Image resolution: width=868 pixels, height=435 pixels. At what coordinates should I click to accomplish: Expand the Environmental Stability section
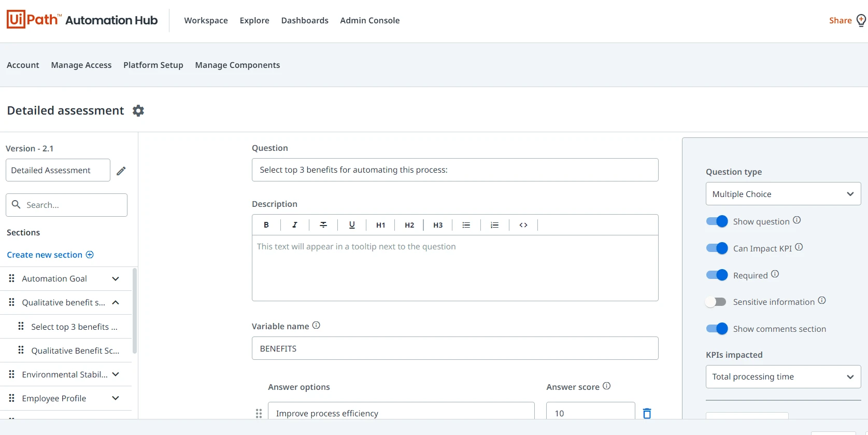click(116, 374)
